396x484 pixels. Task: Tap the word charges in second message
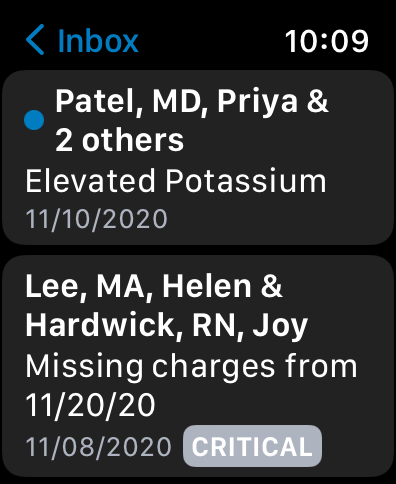coord(213,368)
